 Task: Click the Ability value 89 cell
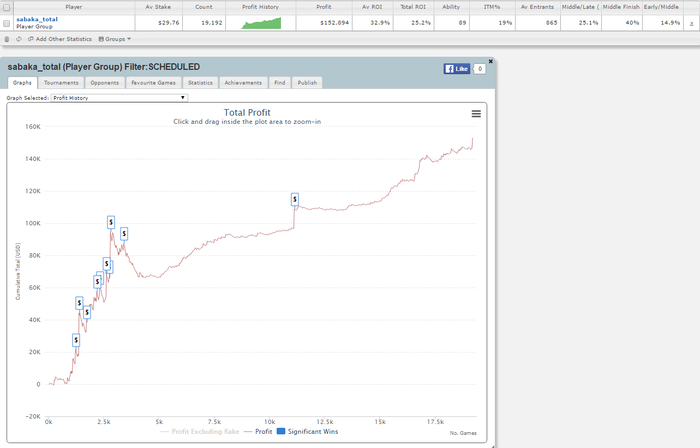(x=451, y=23)
